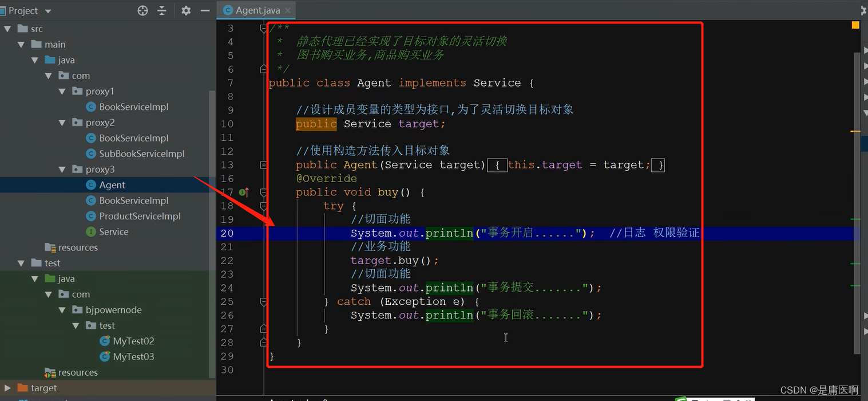Screen dimensions: 868x401
Task: Collapse the java folder under main
Action: click(35, 60)
